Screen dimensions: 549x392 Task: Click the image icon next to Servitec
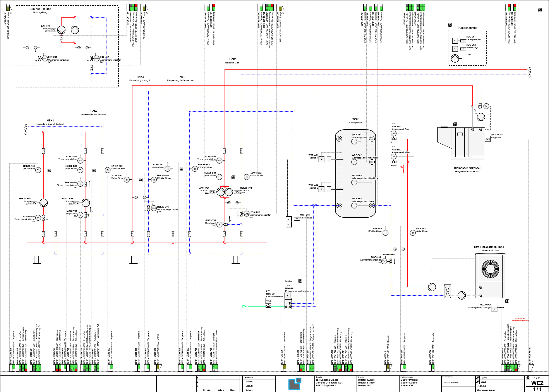tap(300, 281)
